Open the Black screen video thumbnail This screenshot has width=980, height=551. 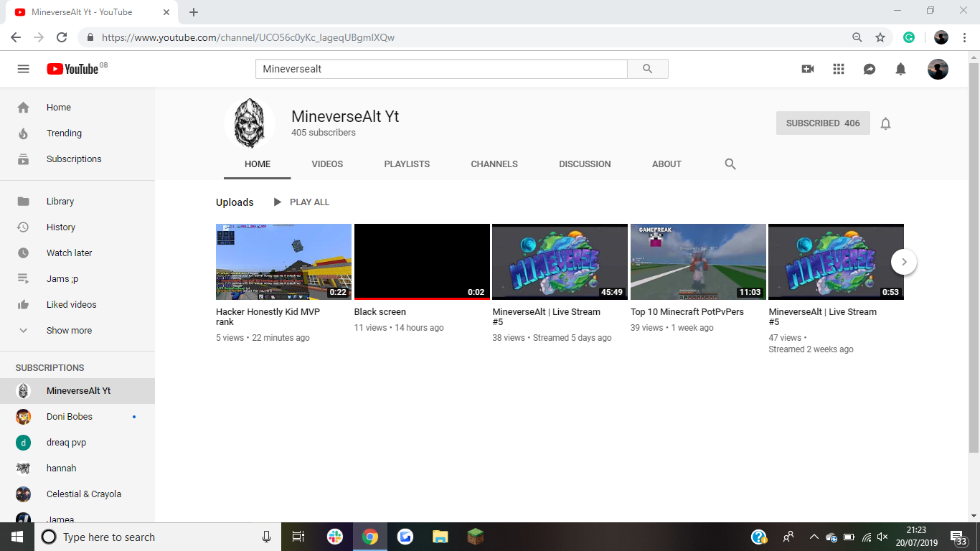[x=422, y=262]
